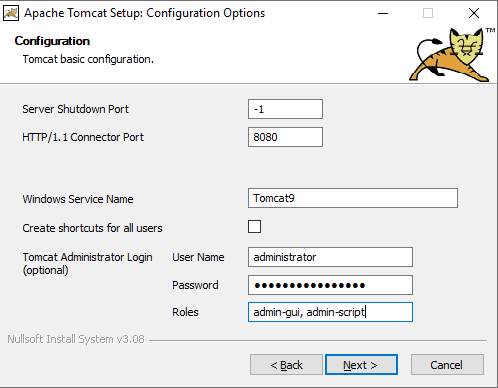Enable Create shortcuts for all users checkbox
498x388 pixels.
click(x=254, y=227)
